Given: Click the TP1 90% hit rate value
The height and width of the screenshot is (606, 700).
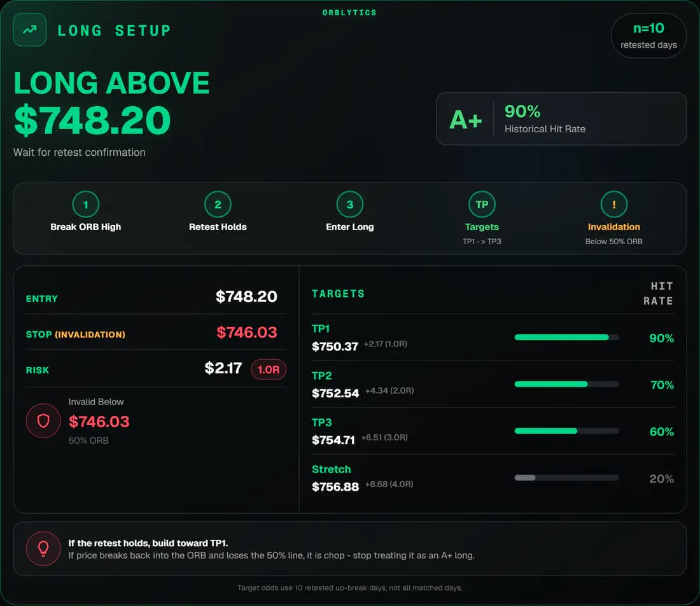Looking at the screenshot, I should tap(661, 338).
